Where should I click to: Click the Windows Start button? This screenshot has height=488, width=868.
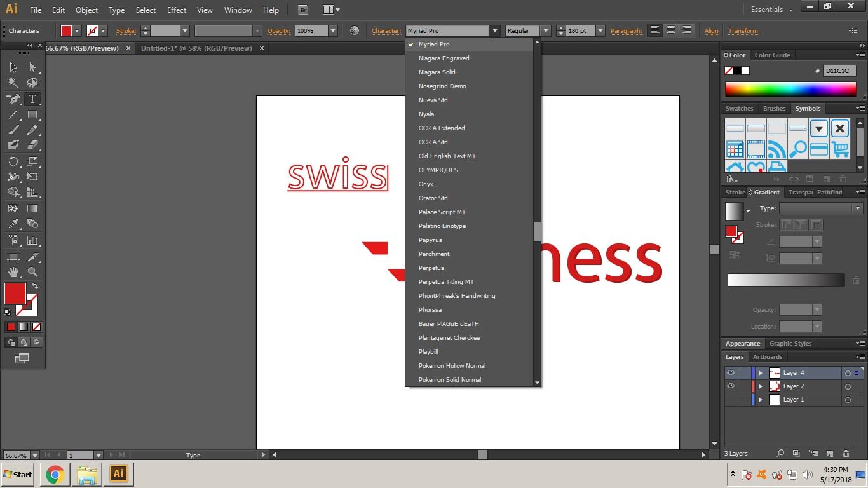17,474
